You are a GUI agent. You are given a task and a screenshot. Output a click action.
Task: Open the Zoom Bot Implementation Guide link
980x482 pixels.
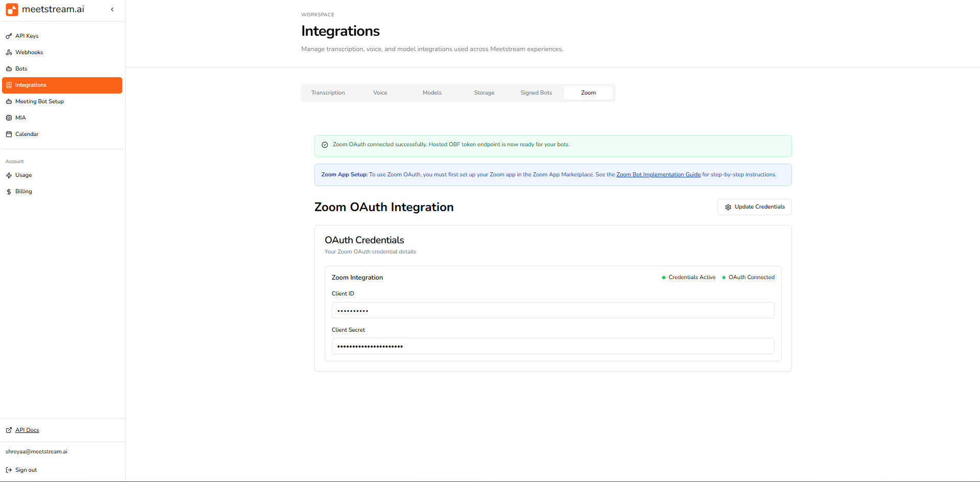click(x=658, y=175)
